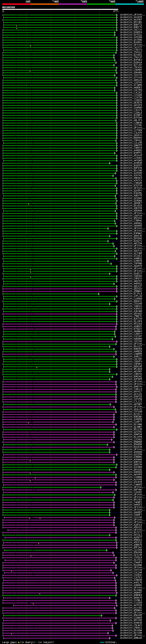Viewport: 146px width, 644px height.
Task: Open hit UniRef100_A6W4M7
Action: 131,593
